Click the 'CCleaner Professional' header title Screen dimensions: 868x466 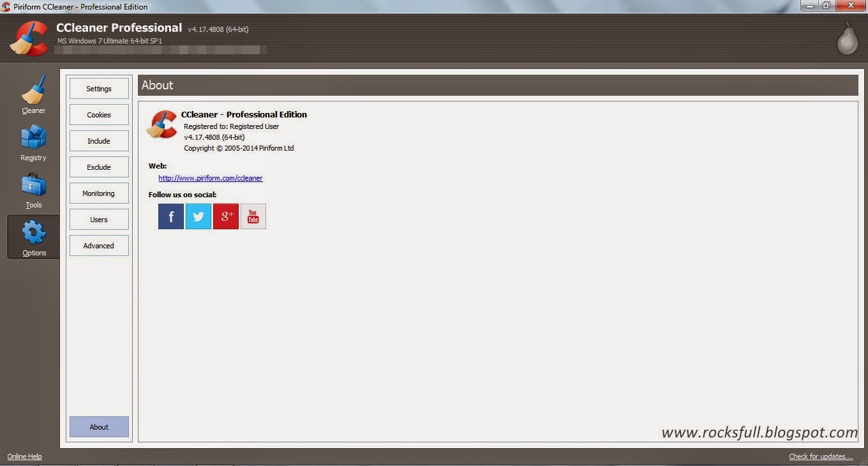click(119, 27)
